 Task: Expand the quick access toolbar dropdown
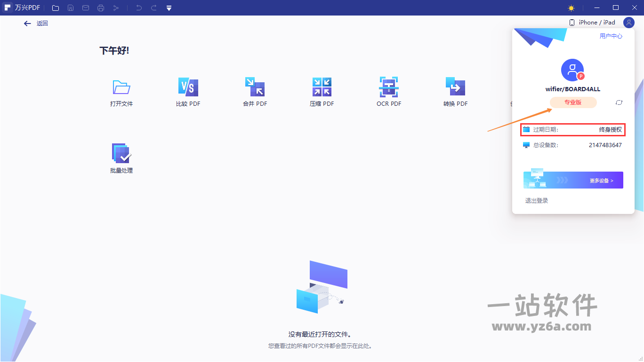coord(169,8)
